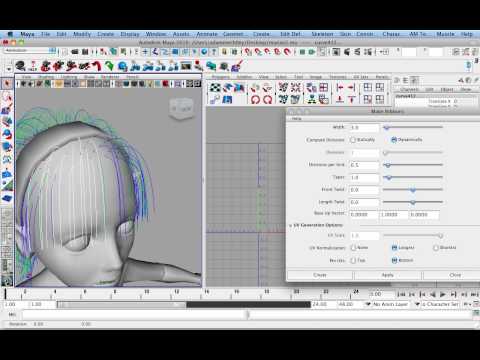Set UV Normalization to Longest
The image size is (480, 360).
[394, 248]
